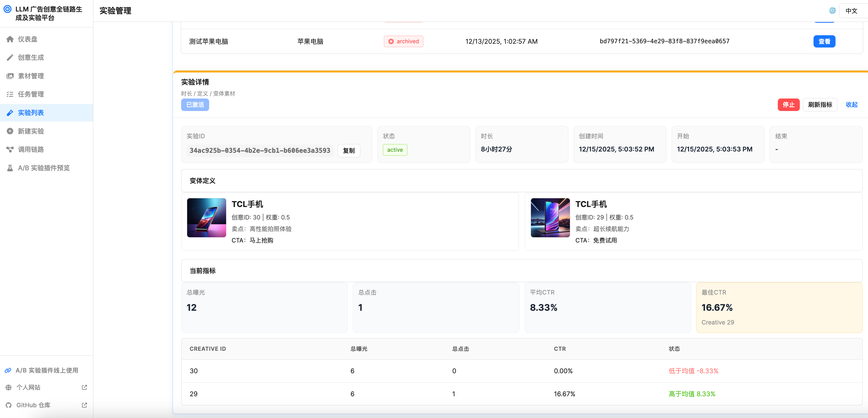Viewport: 868px width, 418px height.
Task: Stop the experiment with 停止 button
Action: (x=788, y=105)
